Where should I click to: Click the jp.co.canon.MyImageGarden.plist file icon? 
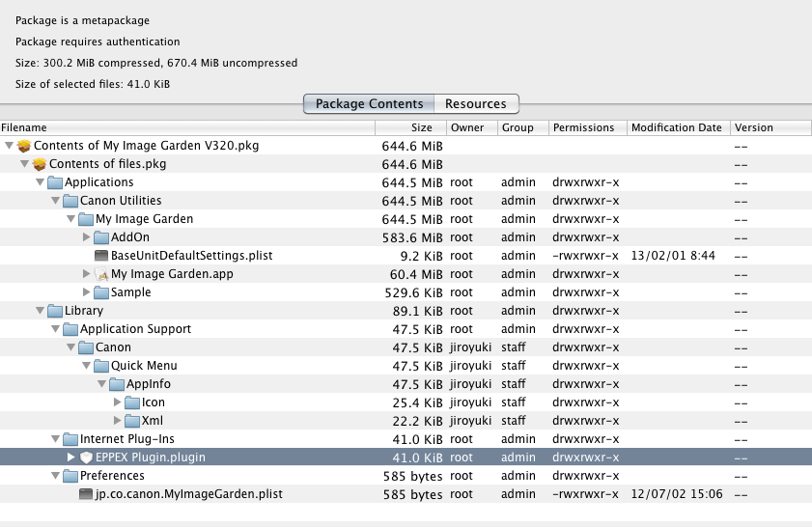click(x=86, y=494)
